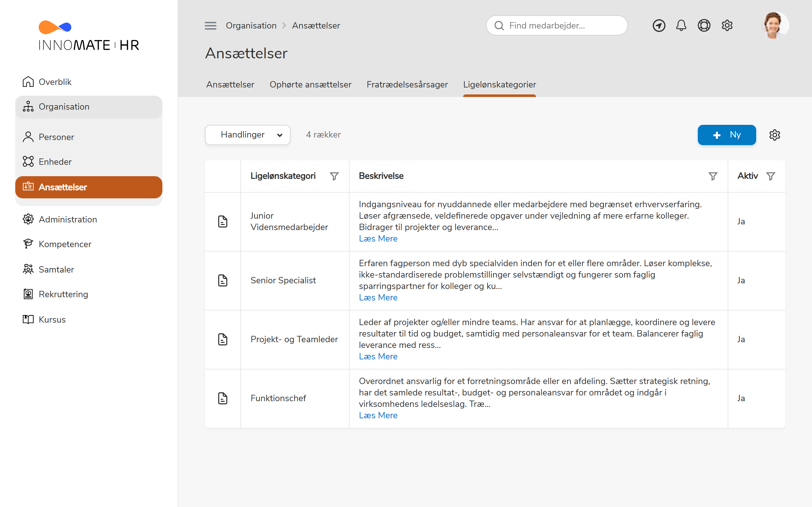Click Læs Mere for Senior Specialist
Image resolution: width=812 pixels, height=507 pixels.
378,298
